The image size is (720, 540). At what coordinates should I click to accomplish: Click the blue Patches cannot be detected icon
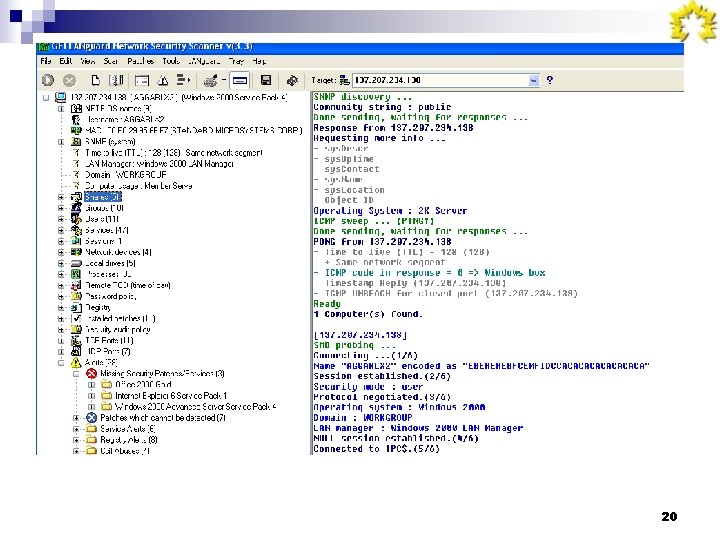[x=91, y=417]
